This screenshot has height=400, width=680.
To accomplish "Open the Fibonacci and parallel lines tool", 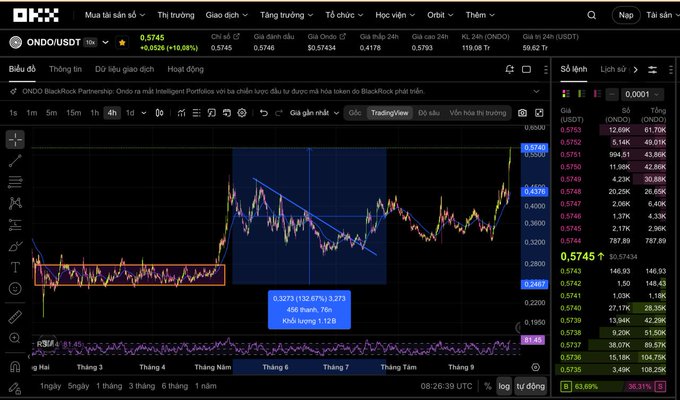I will point(15,182).
